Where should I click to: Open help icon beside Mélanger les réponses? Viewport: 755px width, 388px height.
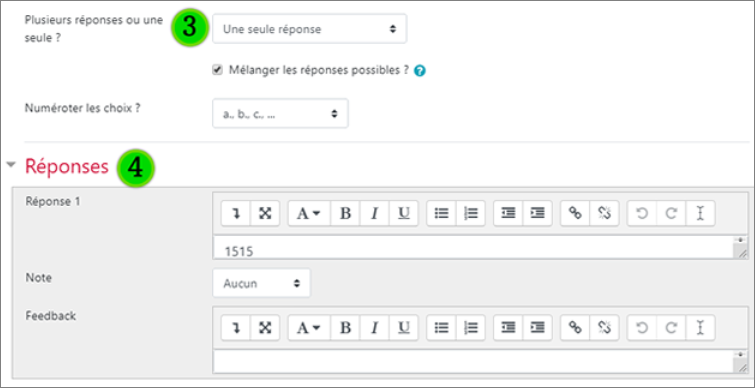[x=420, y=71]
